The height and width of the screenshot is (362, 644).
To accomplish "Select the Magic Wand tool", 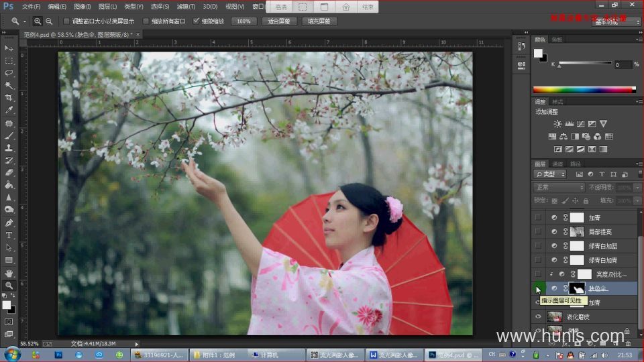I will pyautogui.click(x=9, y=85).
